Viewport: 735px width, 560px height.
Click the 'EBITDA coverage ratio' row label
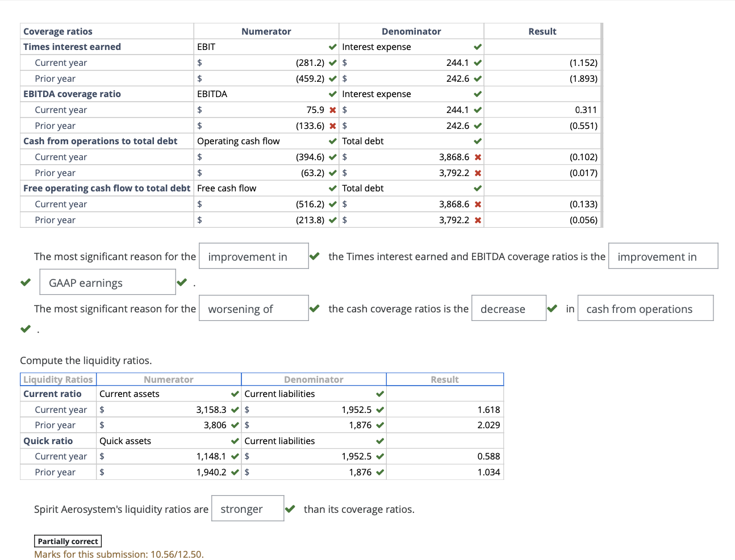click(72, 94)
